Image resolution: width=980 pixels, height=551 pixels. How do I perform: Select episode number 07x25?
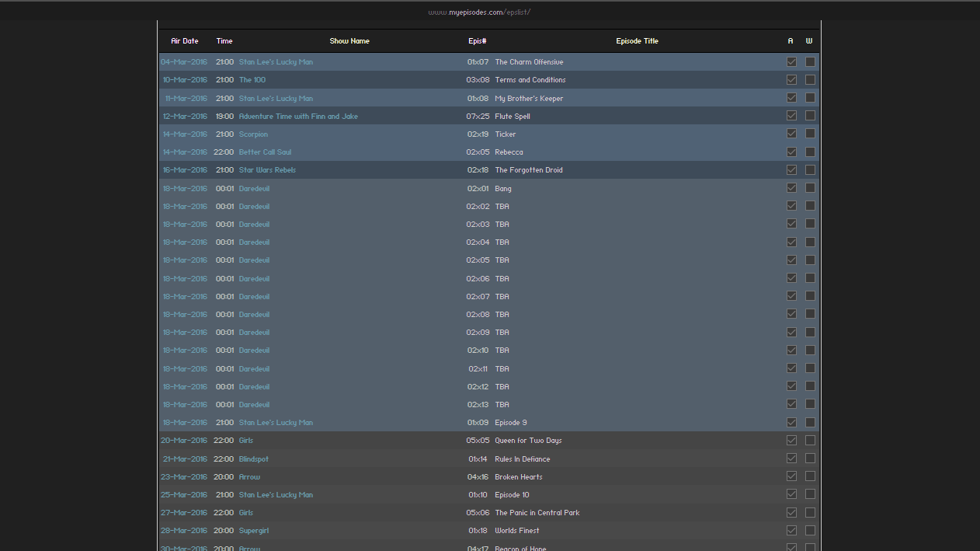click(478, 117)
